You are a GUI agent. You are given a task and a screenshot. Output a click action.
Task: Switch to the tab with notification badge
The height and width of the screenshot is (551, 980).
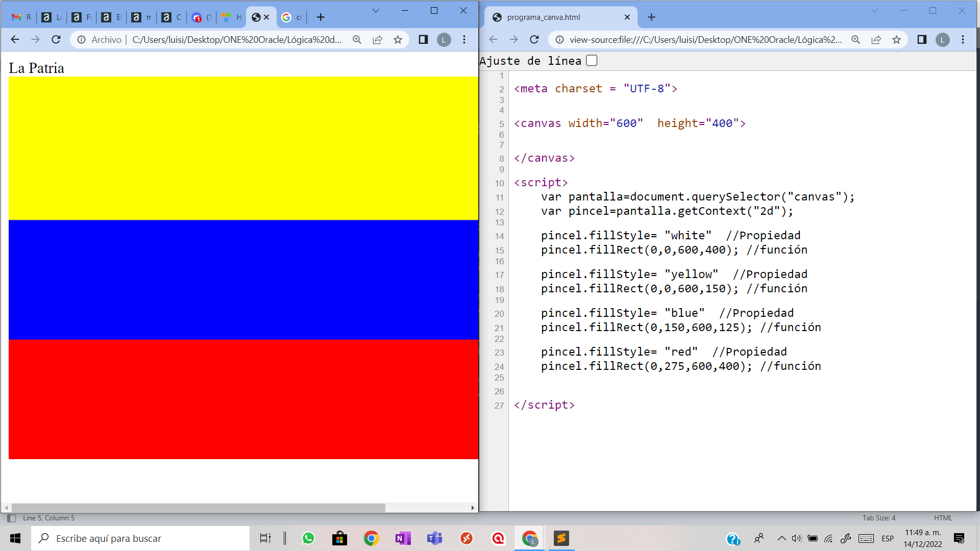(202, 17)
